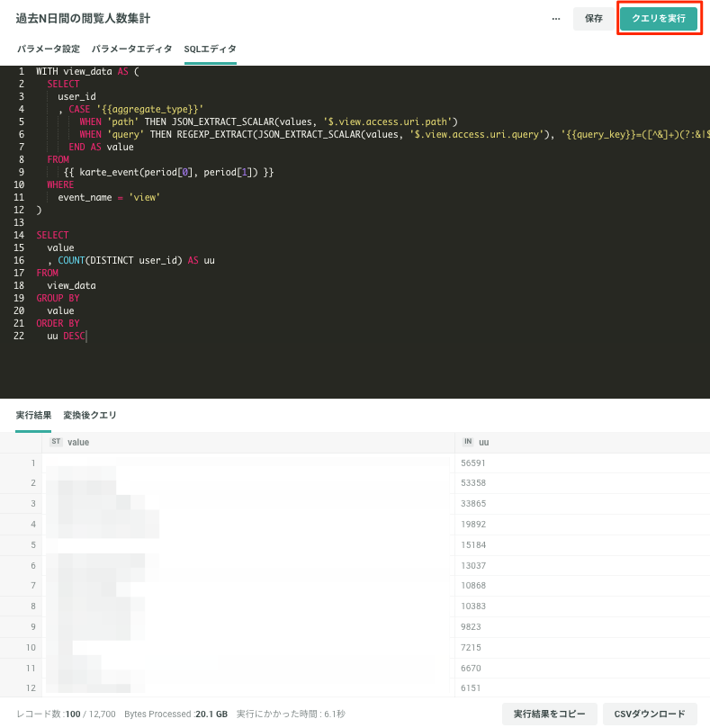Click the 実行にかかった時間 6.1秒 text

pos(292,715)
